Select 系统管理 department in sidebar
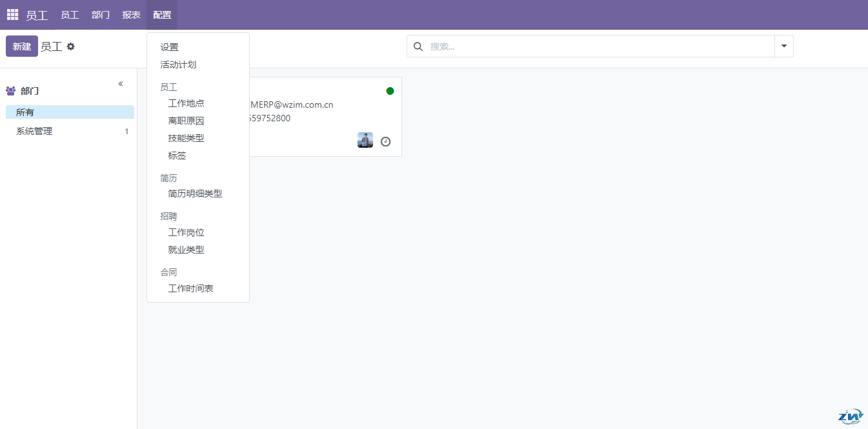The width and height of the screenshot is (868, 429). coord(34,131)
